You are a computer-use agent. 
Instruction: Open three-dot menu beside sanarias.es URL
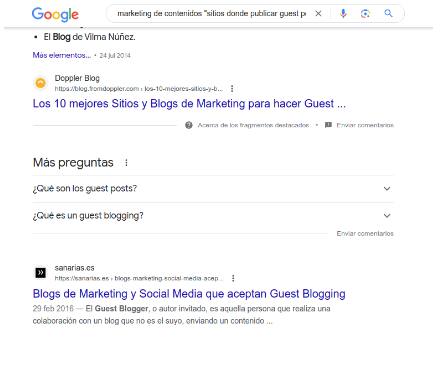pyautogui.click(x=233, y=278)
